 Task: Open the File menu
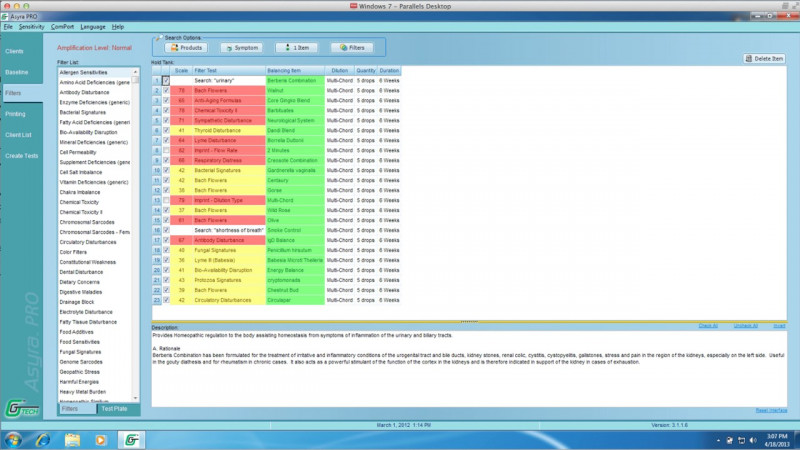coord(8,27)
